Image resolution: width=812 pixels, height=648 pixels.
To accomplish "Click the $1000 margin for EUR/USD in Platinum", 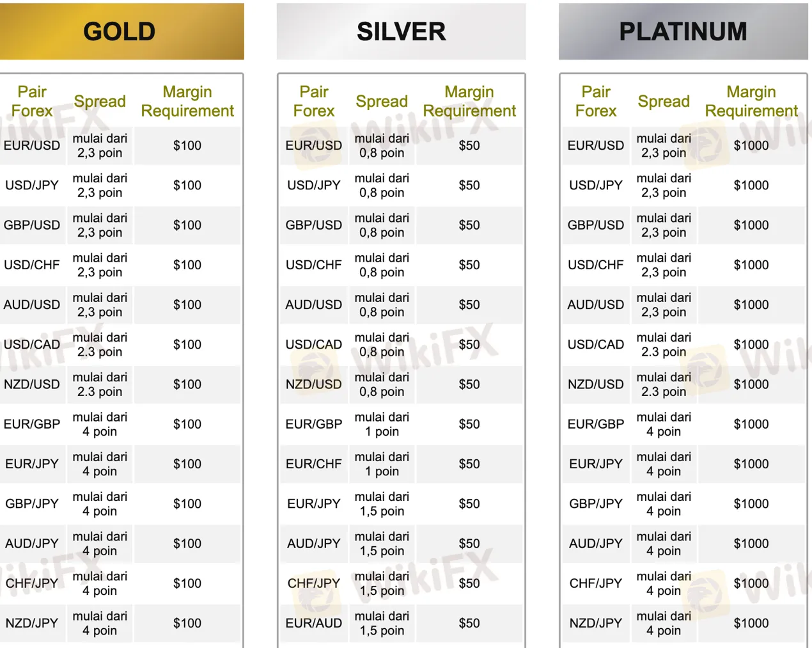I will point(751,145).
